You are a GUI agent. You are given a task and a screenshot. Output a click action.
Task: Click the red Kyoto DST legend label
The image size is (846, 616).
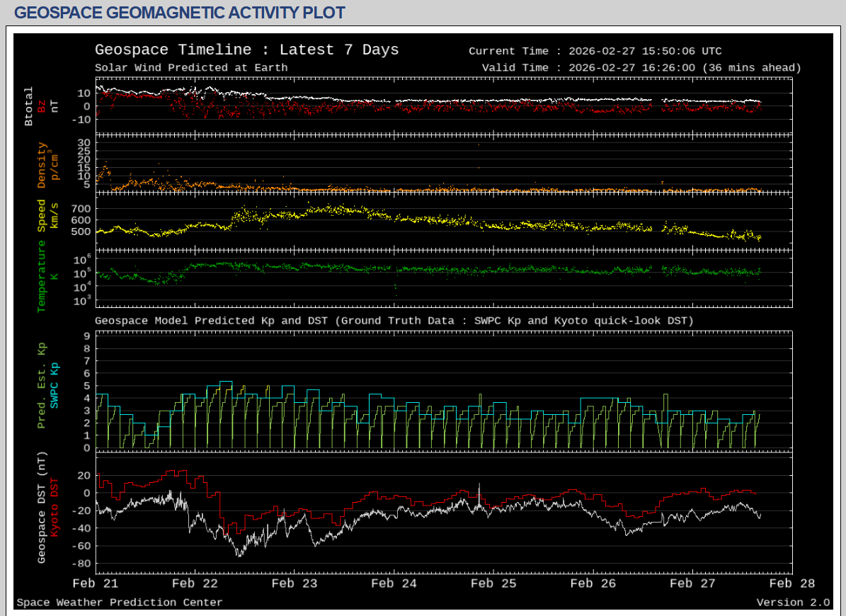pos(55,508)
